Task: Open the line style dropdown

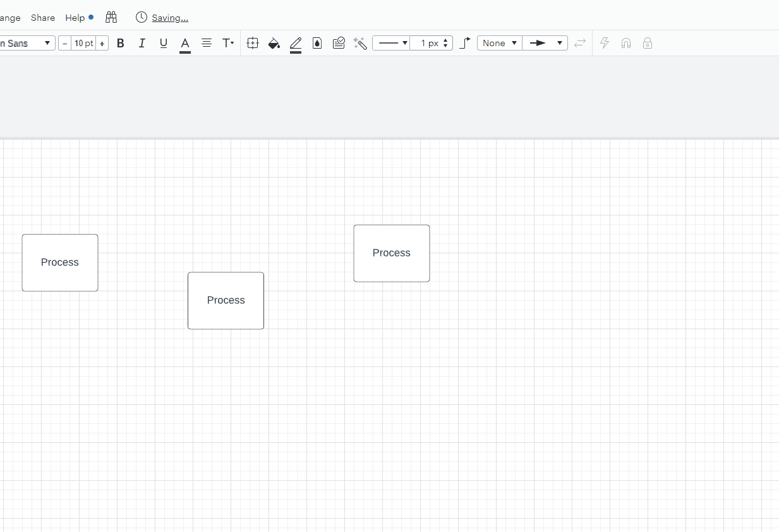Action: click(x=392, y=43)
